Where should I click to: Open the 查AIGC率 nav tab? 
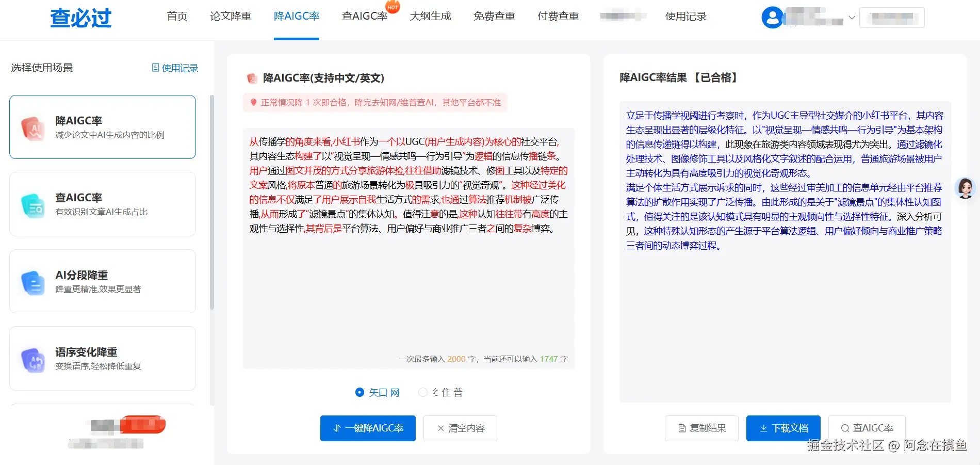click(x=365, y=16)
